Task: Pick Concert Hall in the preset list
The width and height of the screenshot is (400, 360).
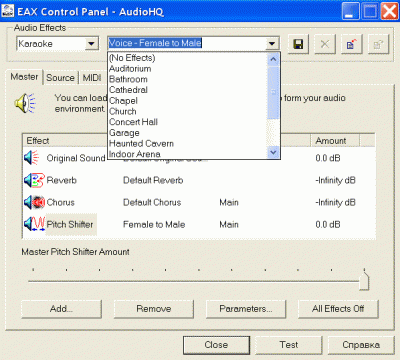Action: [x=133, y=122]
